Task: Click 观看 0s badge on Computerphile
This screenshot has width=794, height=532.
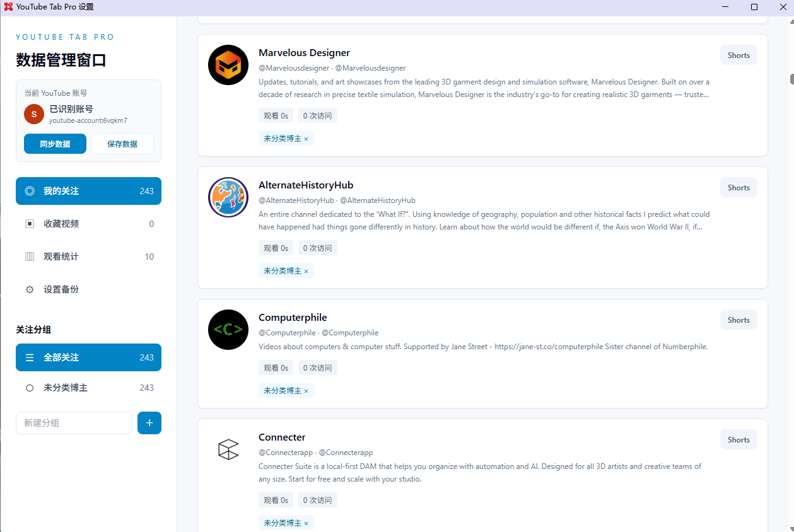Action: [x=276, y=367]
